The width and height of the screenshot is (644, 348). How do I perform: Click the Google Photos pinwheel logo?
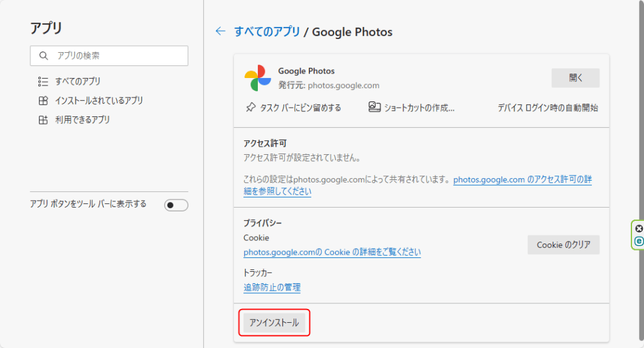point(257,78)
